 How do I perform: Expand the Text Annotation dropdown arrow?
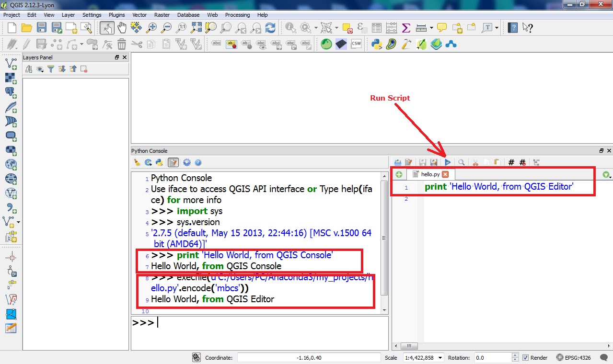497,28
